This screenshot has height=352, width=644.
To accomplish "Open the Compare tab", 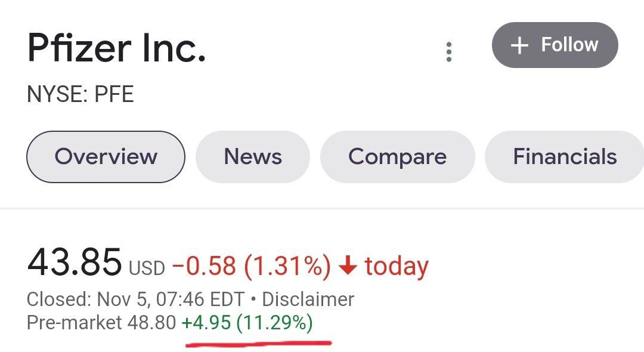I will coord(397,157).
